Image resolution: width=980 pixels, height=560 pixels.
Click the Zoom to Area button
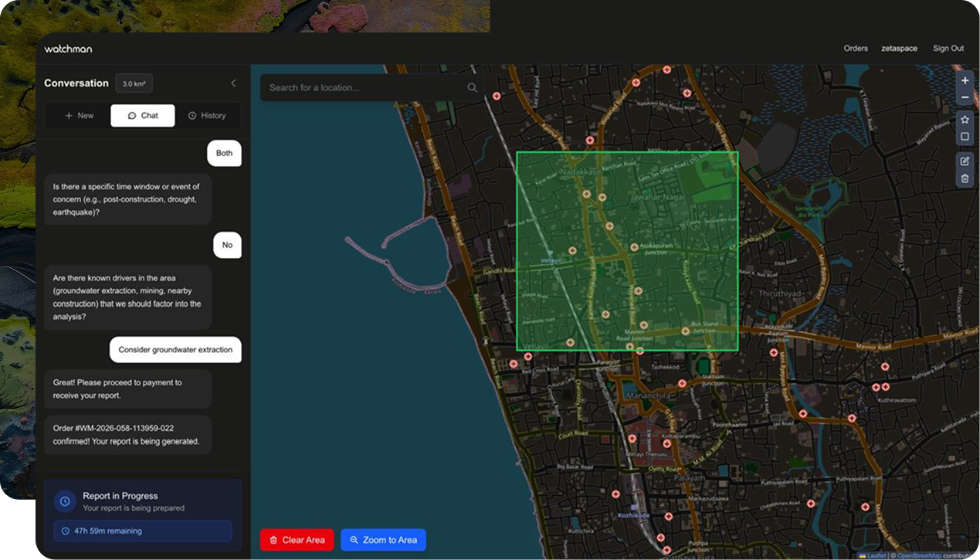pyautogui.click(x=383, y=540)
